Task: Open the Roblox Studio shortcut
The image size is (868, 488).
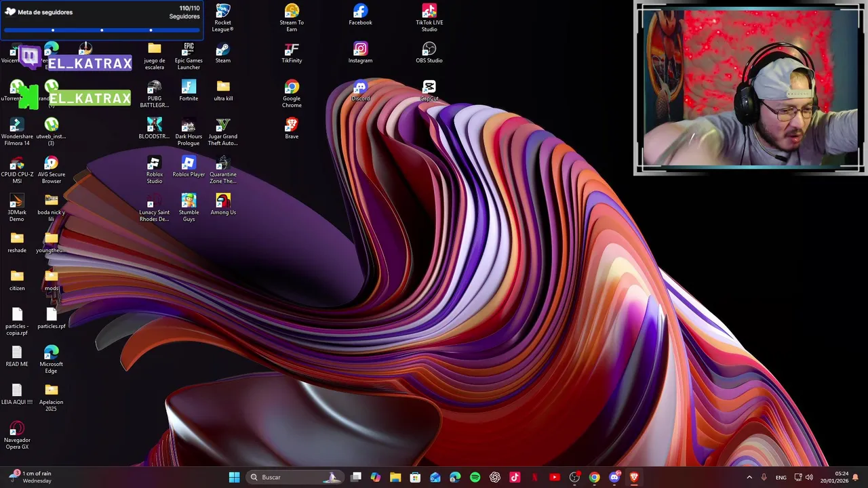Action: (x=154, y=169)
